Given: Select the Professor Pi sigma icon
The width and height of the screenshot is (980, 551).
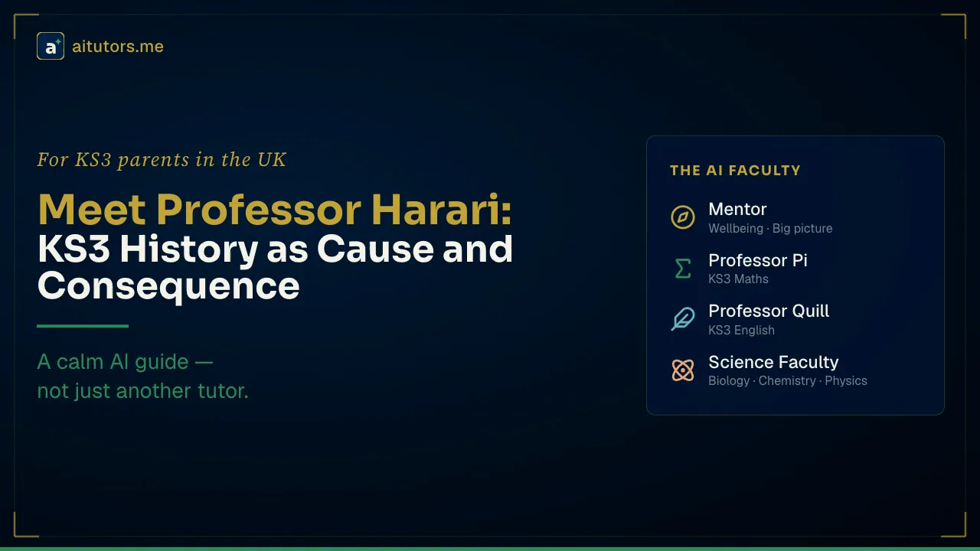Looking at the screenshot, I should [682, 268].
